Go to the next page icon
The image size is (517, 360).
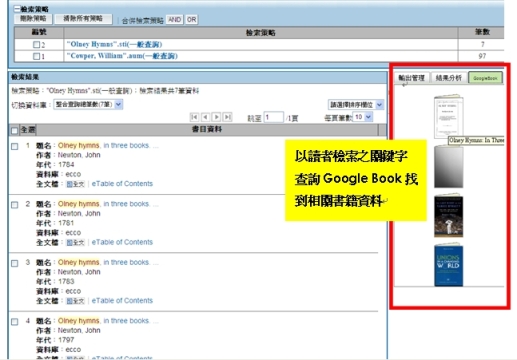click(x=216, y=117)
